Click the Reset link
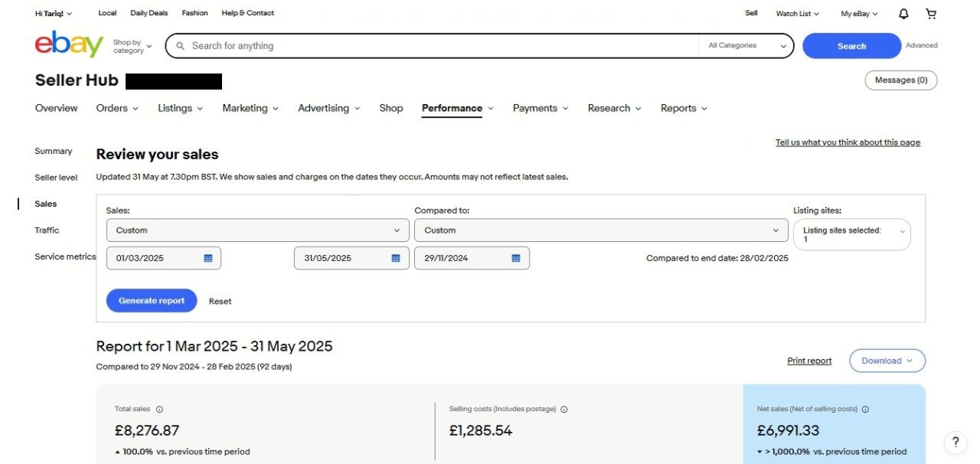The image size is (980, 464). (x=220, y=302)
